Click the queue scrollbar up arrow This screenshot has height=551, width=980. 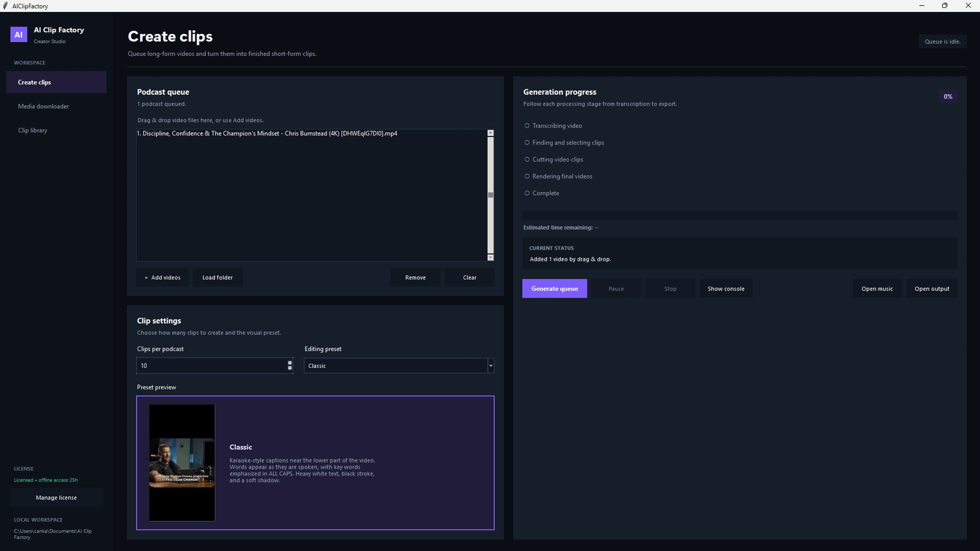coord(490,133)
